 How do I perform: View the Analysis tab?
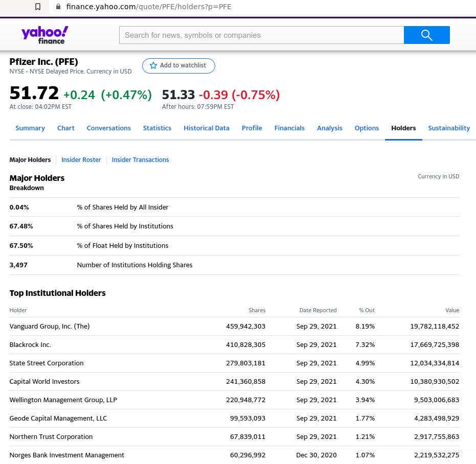tap(329, 128)
